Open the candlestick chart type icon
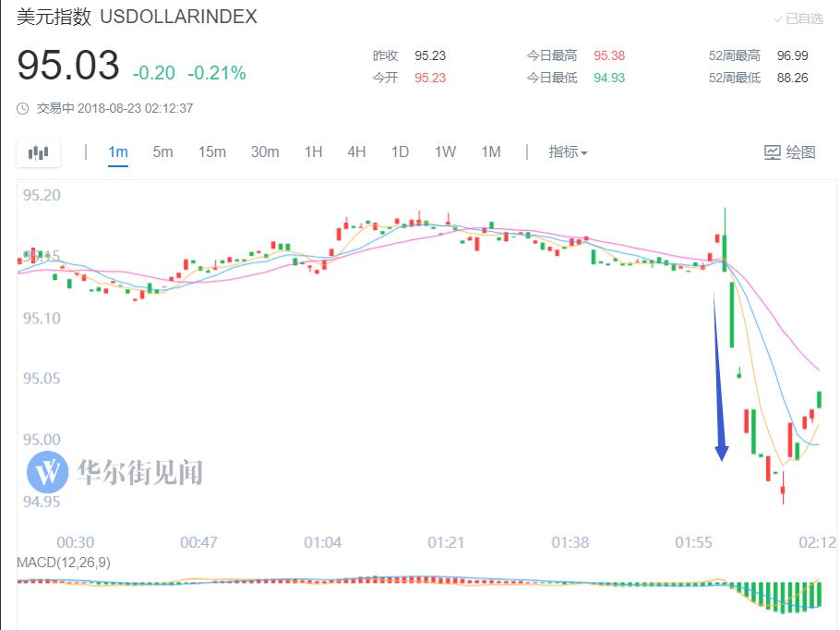This screenshot has height=630, width=840. (x=38, y=152)
